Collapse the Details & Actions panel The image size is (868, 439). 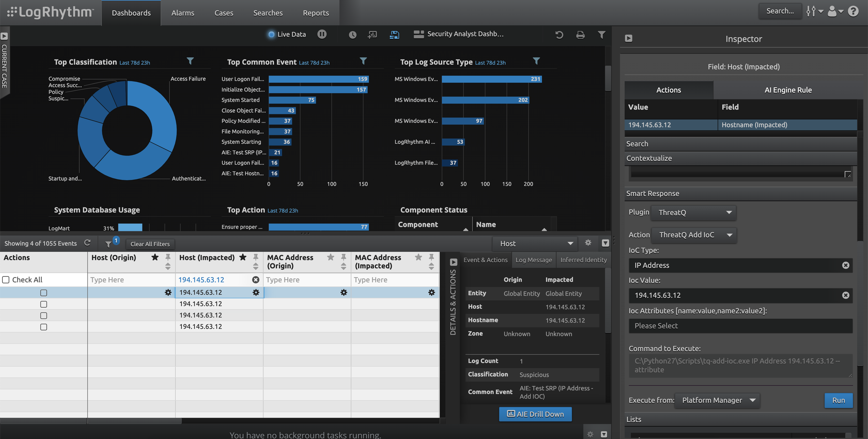pos(454,262)
